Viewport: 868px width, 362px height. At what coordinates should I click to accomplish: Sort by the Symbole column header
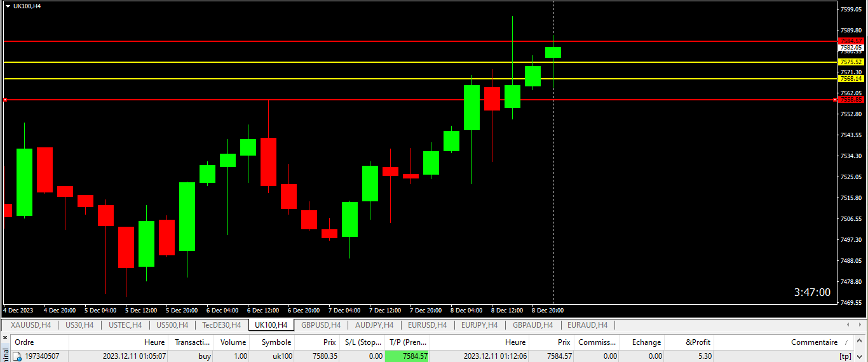272,342
